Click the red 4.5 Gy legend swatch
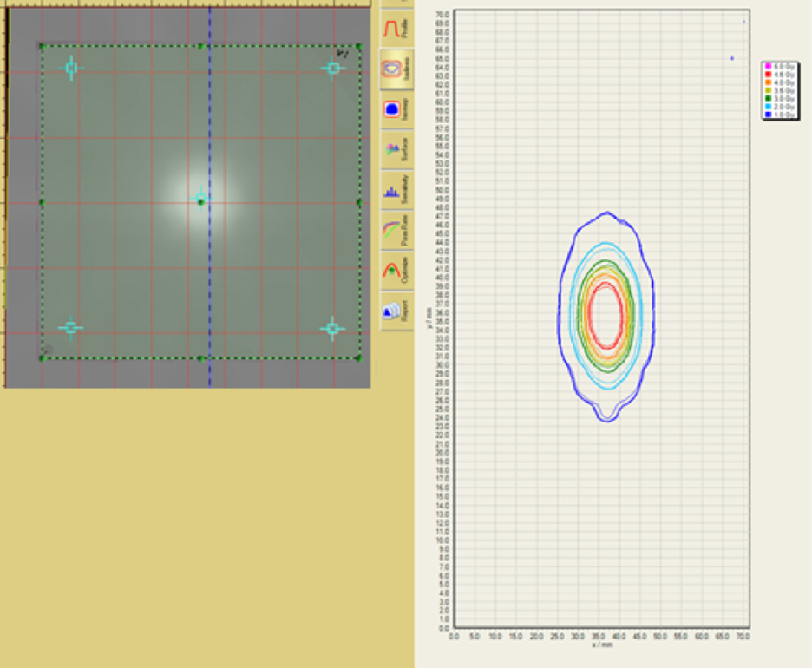The width and height of the screenshot is (812, 668). pos(769,74)
